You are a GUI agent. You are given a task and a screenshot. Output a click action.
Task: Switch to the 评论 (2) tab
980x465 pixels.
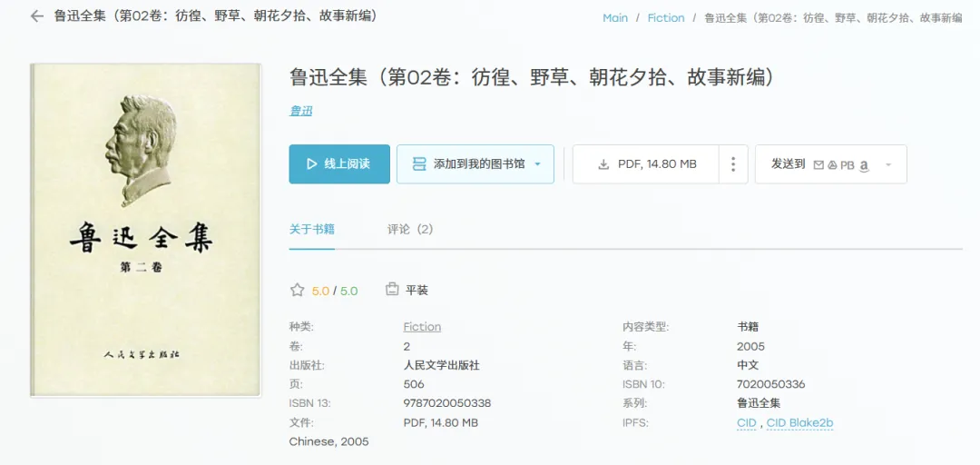(410, 229)
